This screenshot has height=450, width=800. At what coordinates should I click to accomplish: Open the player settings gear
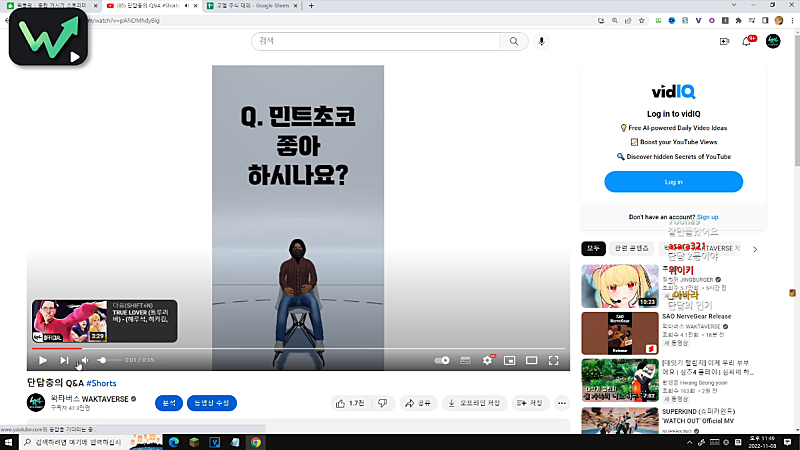487,360
